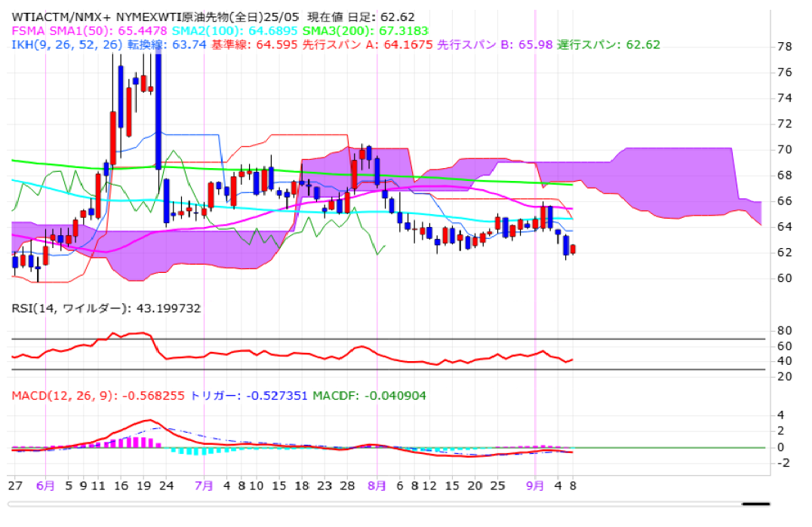Click the 9月 date axis label

535,486
